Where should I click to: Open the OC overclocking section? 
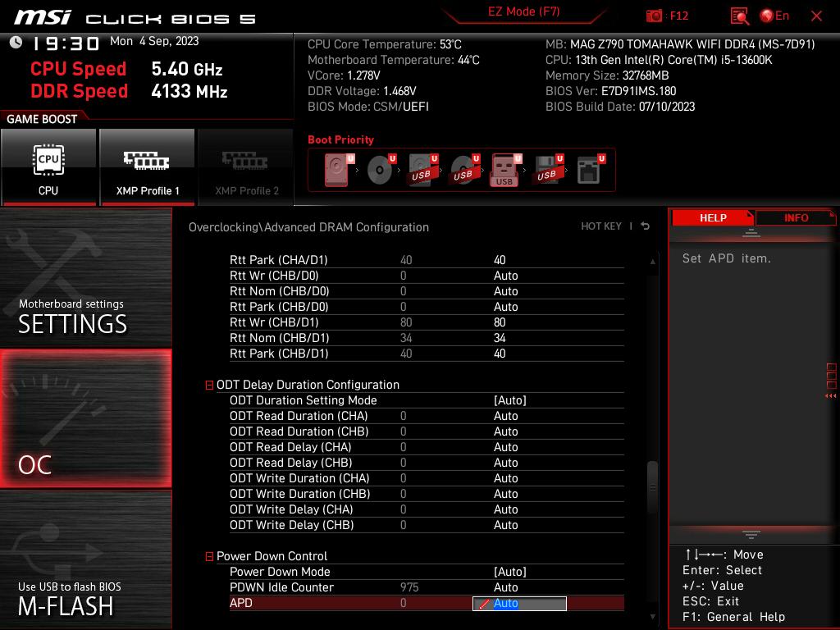click(x=85, y=418)
